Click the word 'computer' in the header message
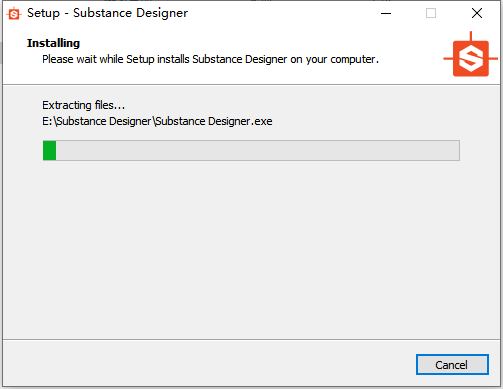 [353, 59]
